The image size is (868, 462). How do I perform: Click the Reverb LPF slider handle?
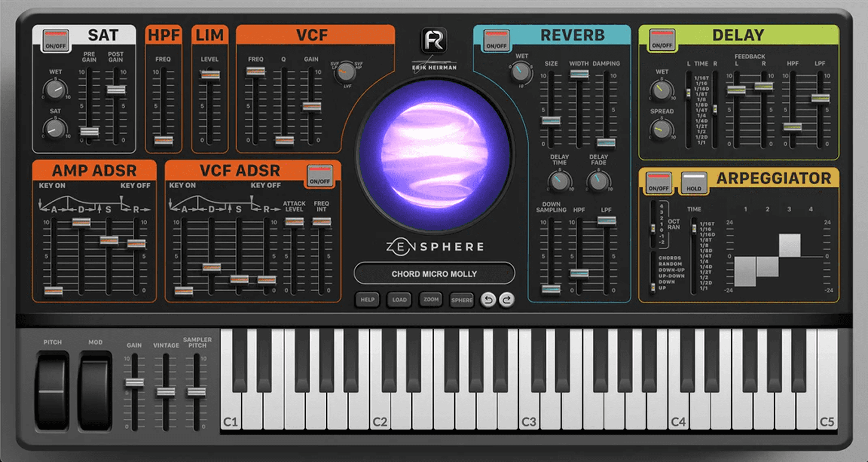click(607, 220)
